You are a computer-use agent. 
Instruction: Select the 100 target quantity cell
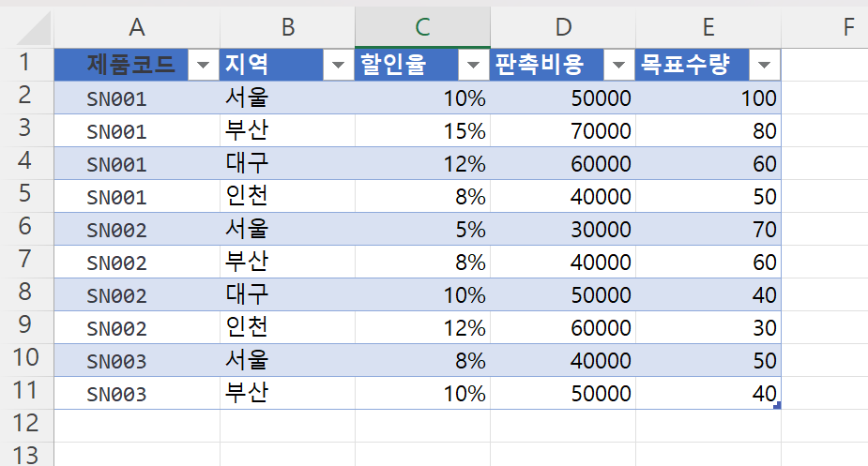pyautogui.click(x=708, y=98)
